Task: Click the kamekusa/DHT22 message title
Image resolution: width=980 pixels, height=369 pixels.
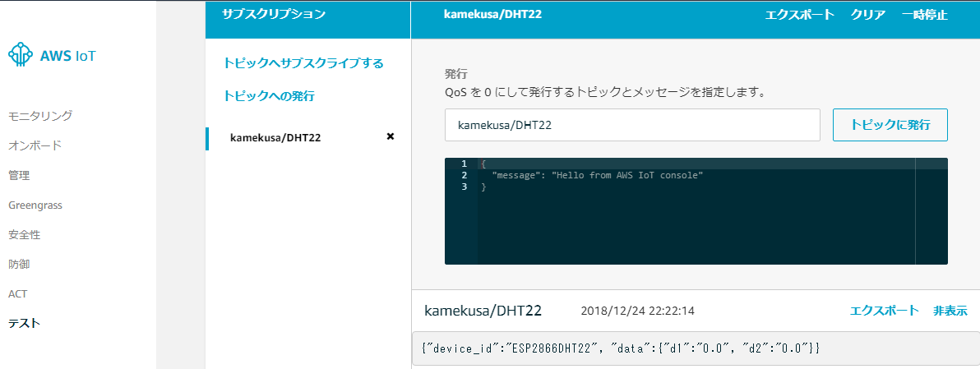Action: click(483, 311)
